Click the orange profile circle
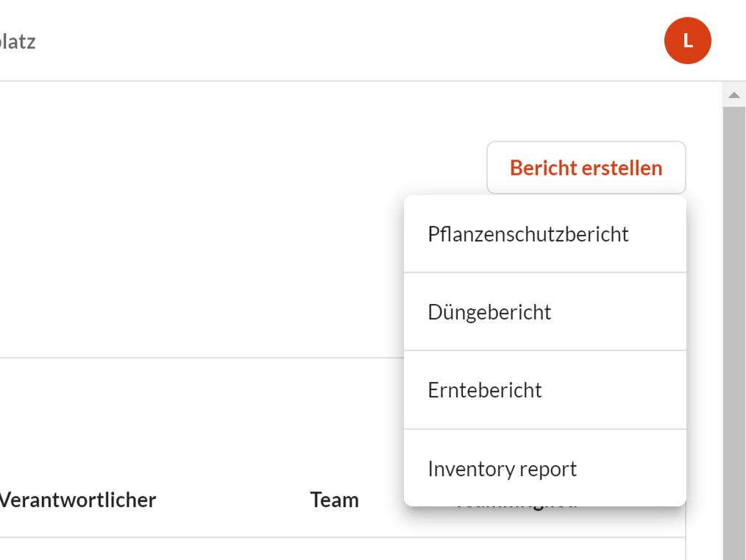Image resolution: width=746 pixels, height=560 pixels. coord(687,40)
